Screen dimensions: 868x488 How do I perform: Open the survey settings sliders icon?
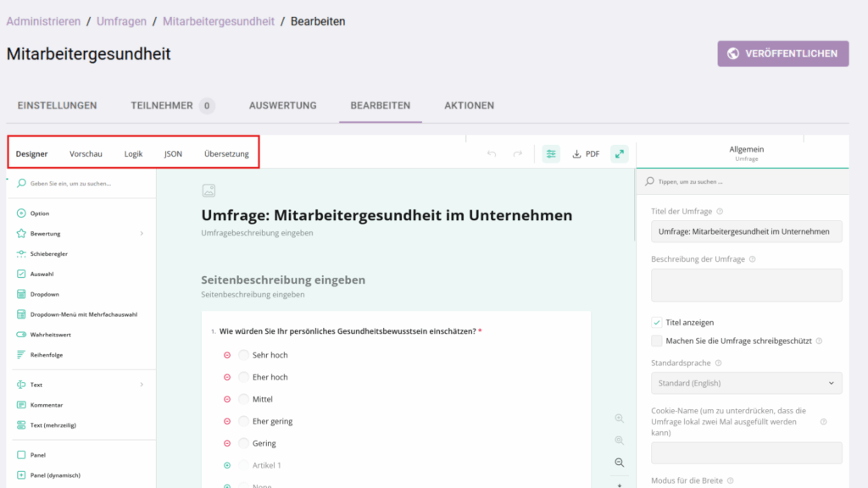pyautogui.click(x=550, y=153)
